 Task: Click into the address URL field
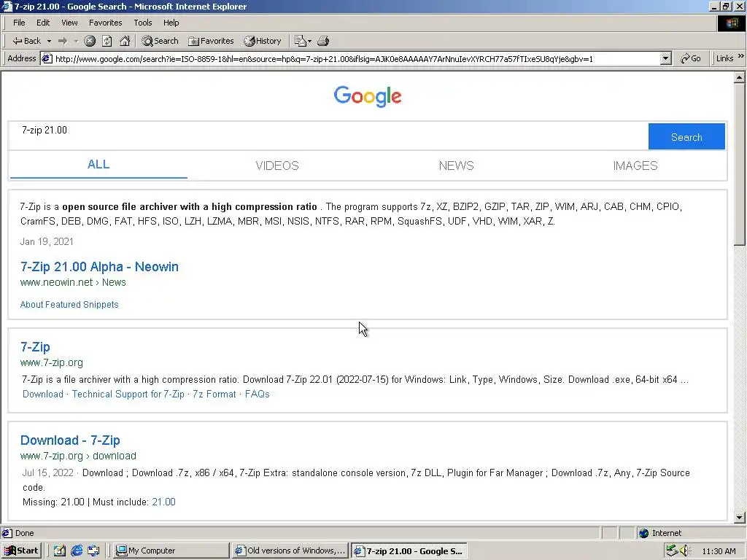pyautogui.click(x=355, y=58)
